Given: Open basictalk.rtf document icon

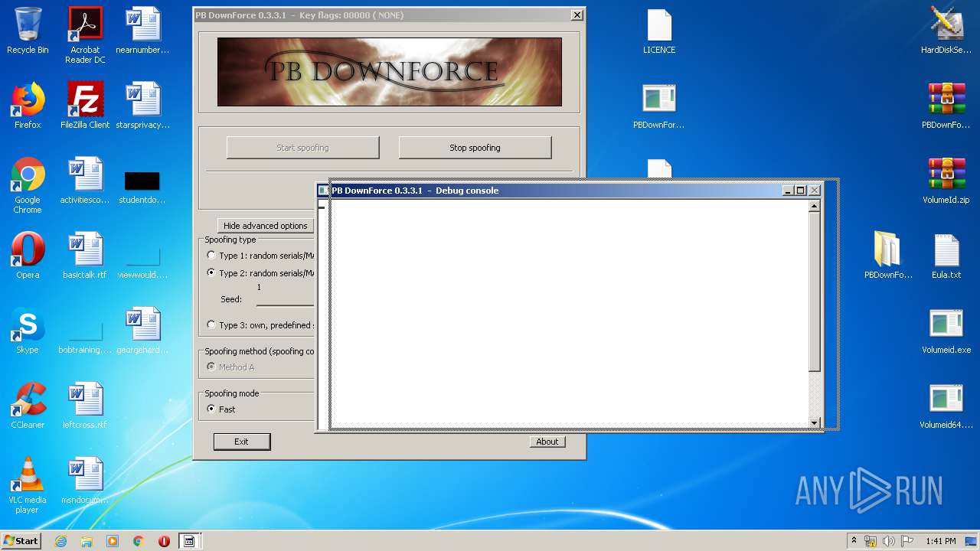Looking at the screenshot, I should [x=85, y=256].
